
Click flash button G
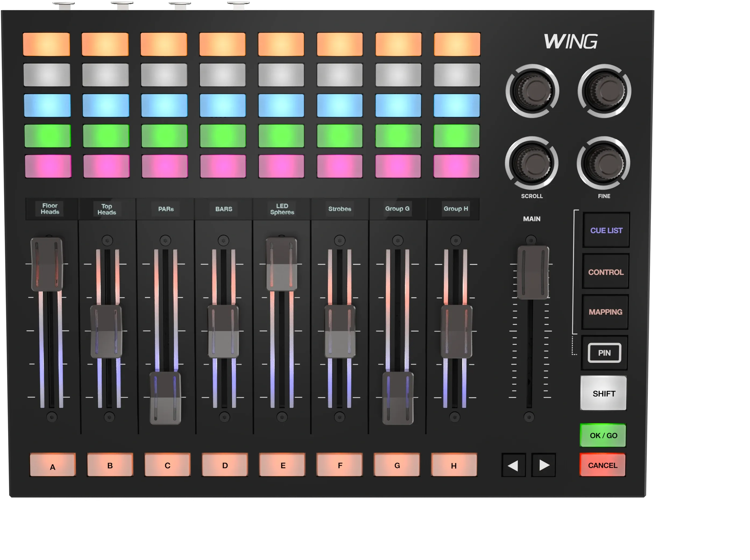click(x=397, y=465)
